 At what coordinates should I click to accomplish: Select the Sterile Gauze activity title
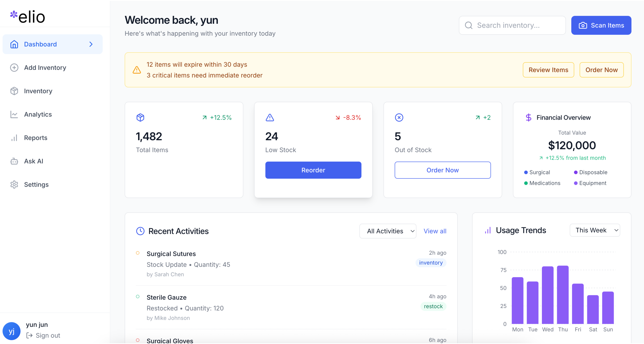(166, 297)
